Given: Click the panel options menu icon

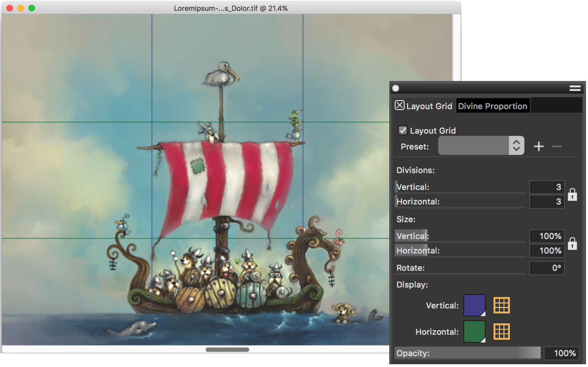Looking at the screenshot, I should tap(575, 88).
